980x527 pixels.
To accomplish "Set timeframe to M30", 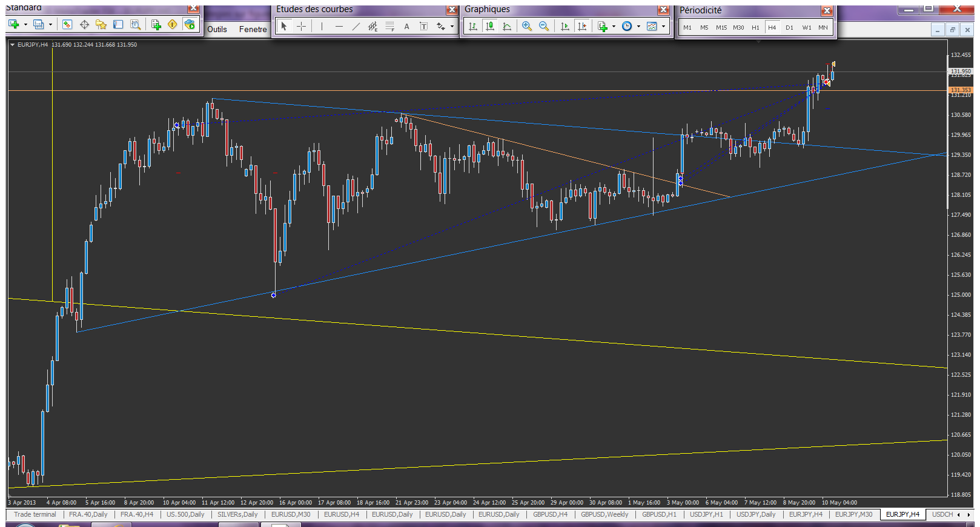I will pyautogui.click(x=738, y=27).
